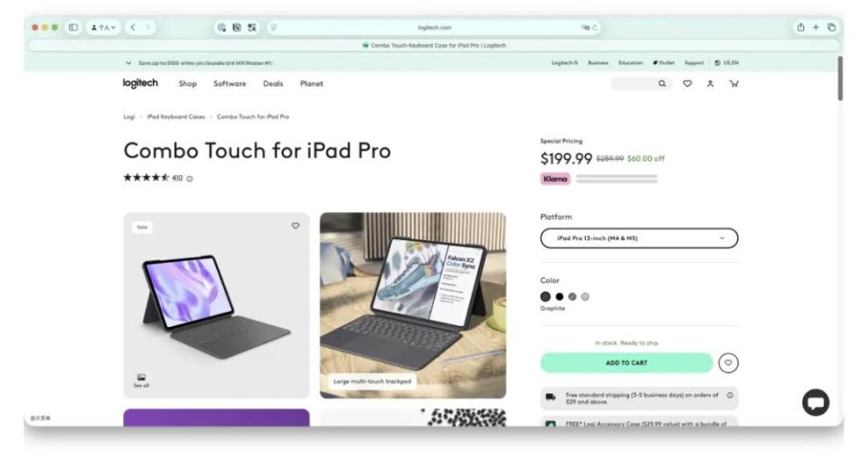Expand the Platform dropdown

click(639, 238)
